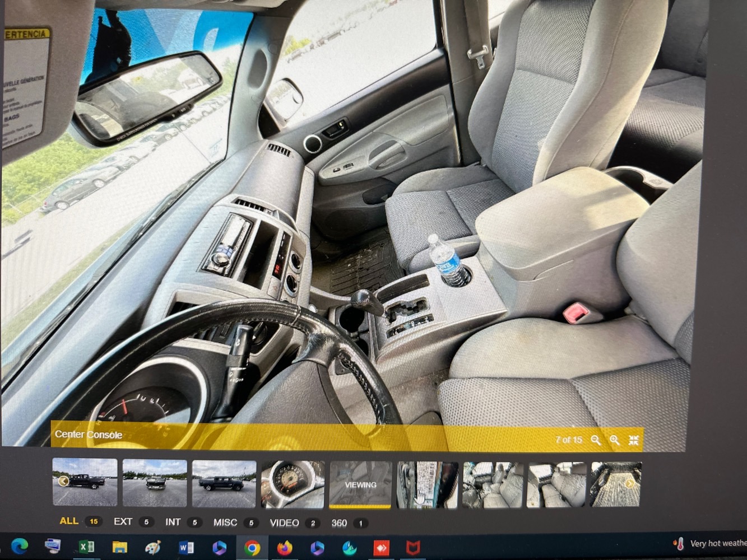Show the VIDEO tab

click(294, 523)
